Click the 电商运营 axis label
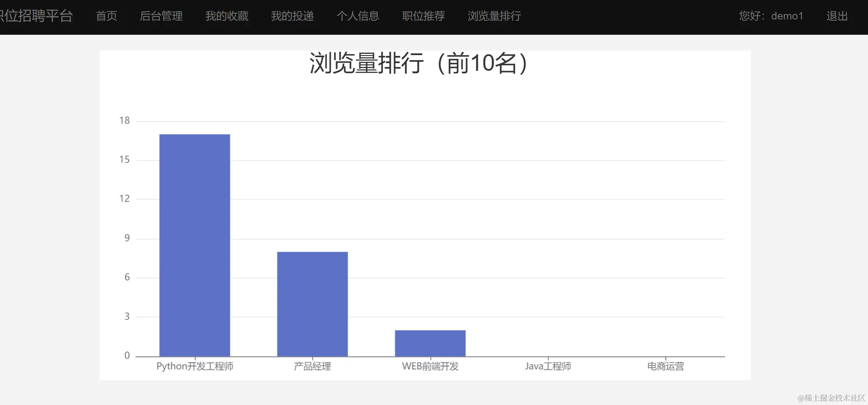 pyautogui.click(x=666, y=366)
